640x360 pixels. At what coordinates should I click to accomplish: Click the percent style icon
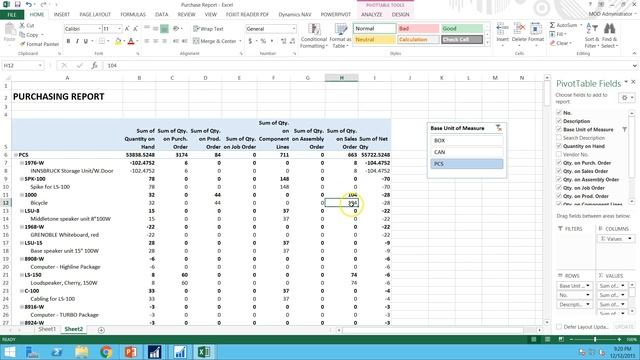[x=263, y=41]
